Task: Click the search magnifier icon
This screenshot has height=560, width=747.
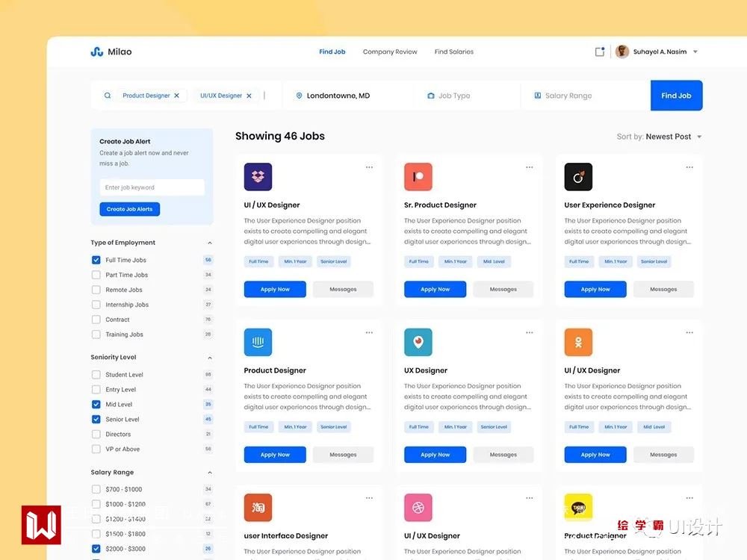Action: click(108, 96)
